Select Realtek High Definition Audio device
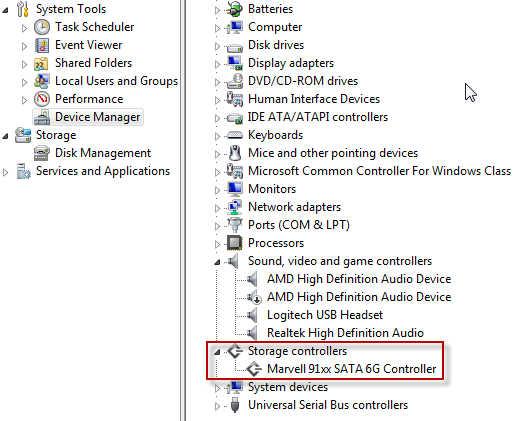This screenshot has width=521, height=421. point(345,333)
